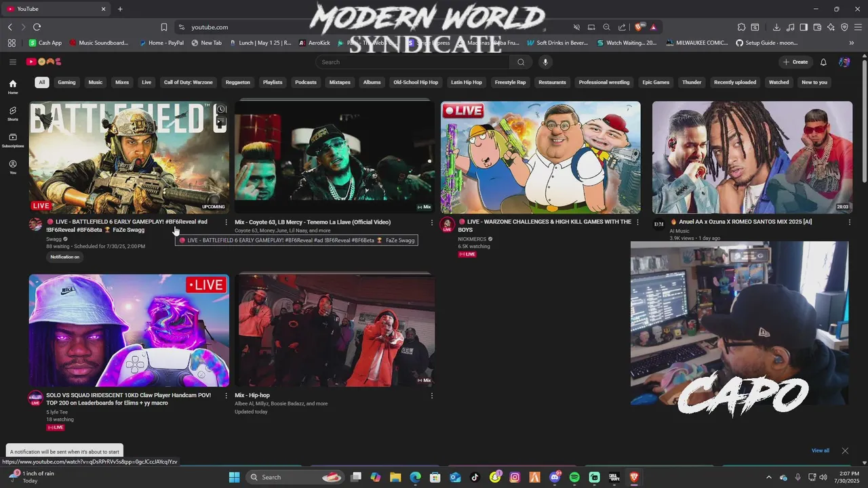The height and width of the screenshot is (488, 868).
Task: Open Hip-hop mix thumbnail
Action: tap(334, 331)
